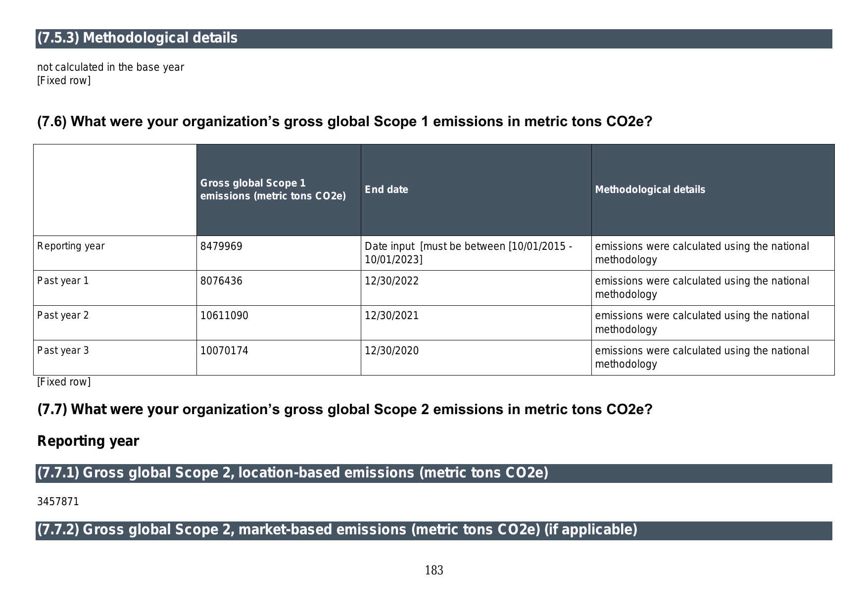Select the value 3457871
The height and width of the screenshot is (614, 868).
58,502
